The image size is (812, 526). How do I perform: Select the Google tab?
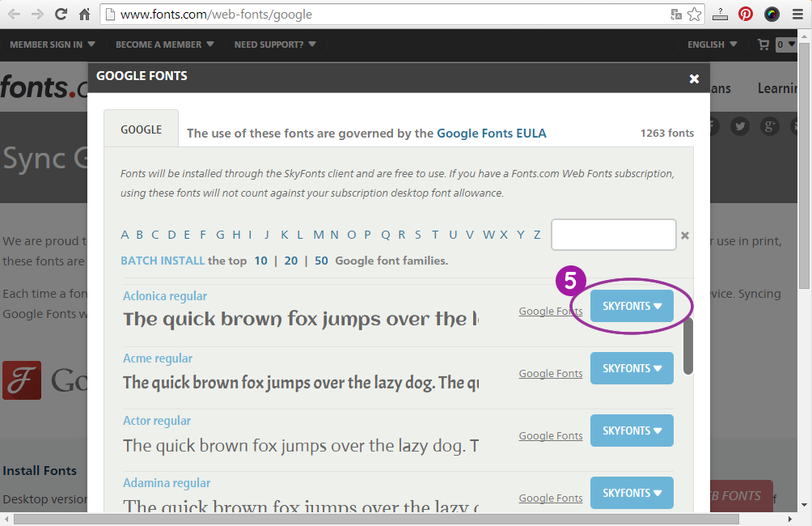point(141,129)
